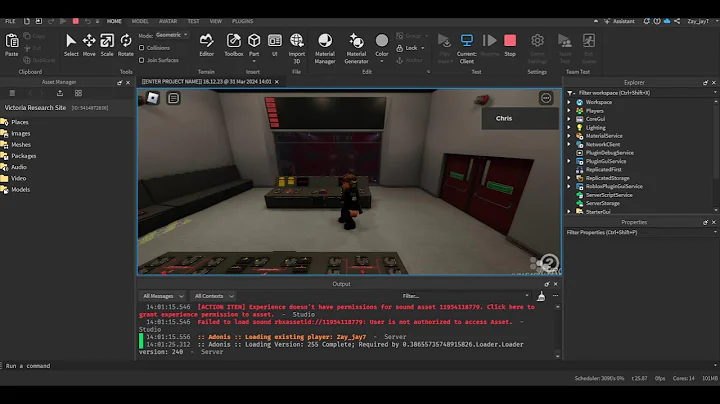Viewport: 720px width, 404px height.
Task: Expand the Workspace node
Action: click(x=569, y=102)
